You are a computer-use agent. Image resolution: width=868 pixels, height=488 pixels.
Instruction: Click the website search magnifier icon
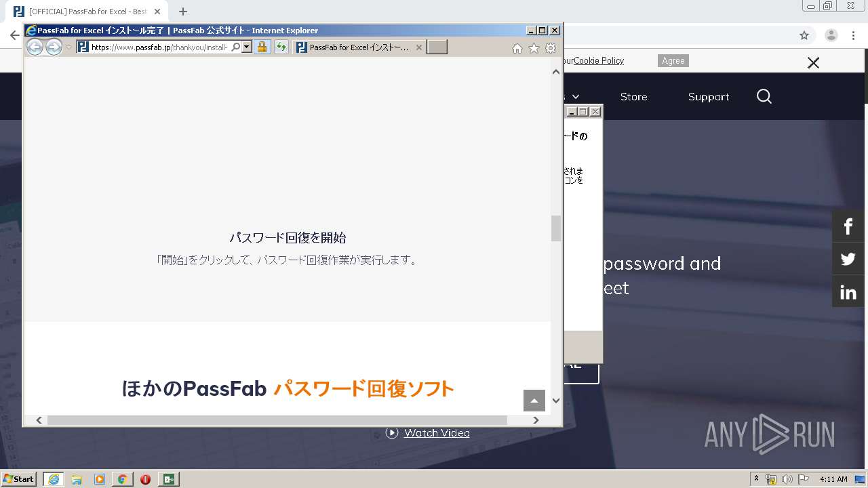pyautogui.click(x=764, y=96)
